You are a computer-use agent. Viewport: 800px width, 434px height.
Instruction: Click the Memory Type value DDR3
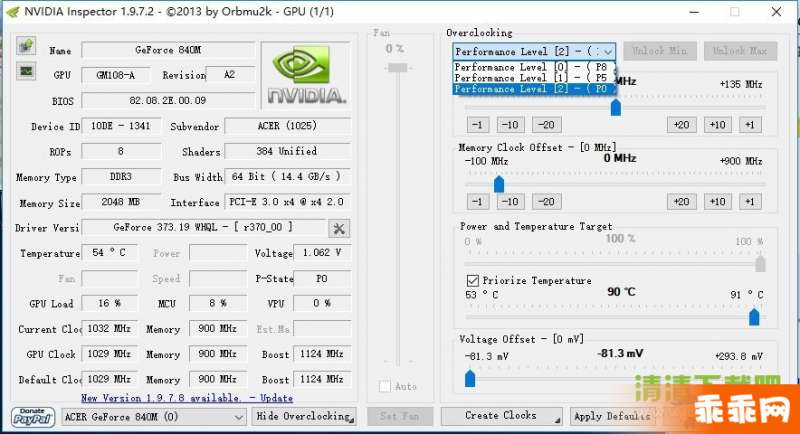tap(121, 176)
